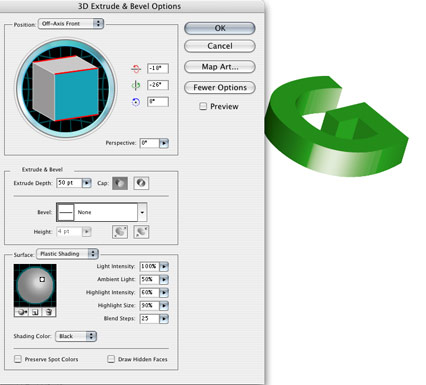Enable the Preview checkbox

tap(203, 106)
